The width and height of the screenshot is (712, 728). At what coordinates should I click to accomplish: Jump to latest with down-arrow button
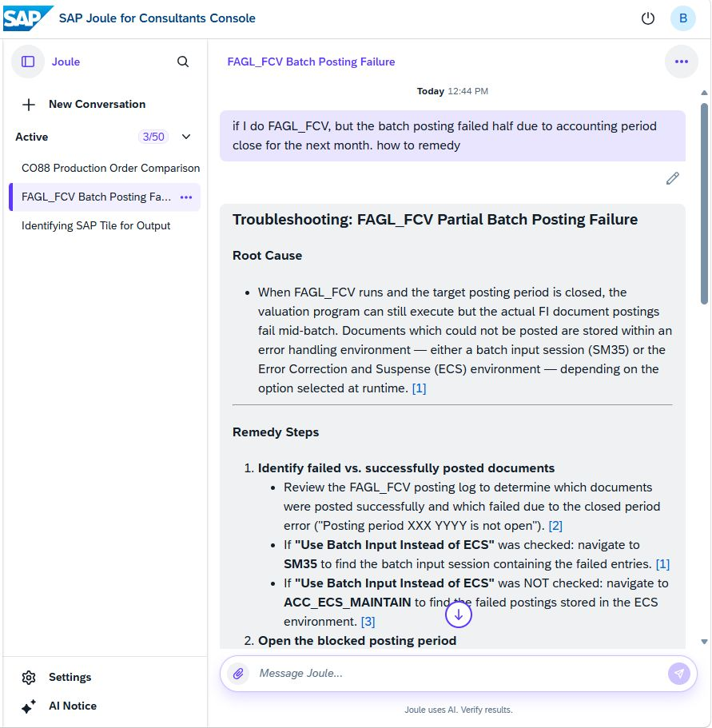(x=458, y=615)
